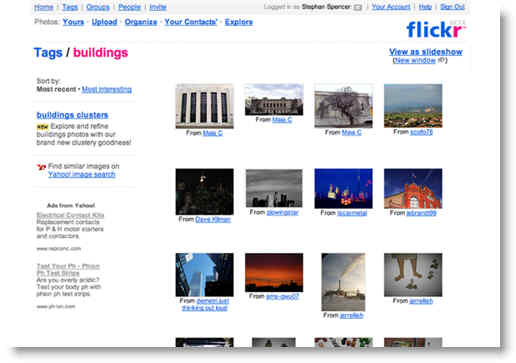The image size is (516, 363).
Task: Open the orange sunset silhouette thumbnail
Action: pos(274,272)
